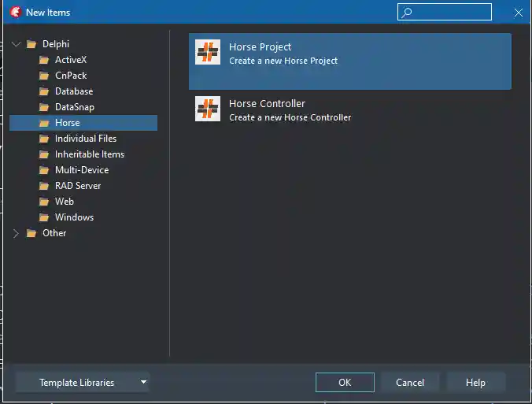
Task: Click the Cancel button
Action: coord(410,382)
